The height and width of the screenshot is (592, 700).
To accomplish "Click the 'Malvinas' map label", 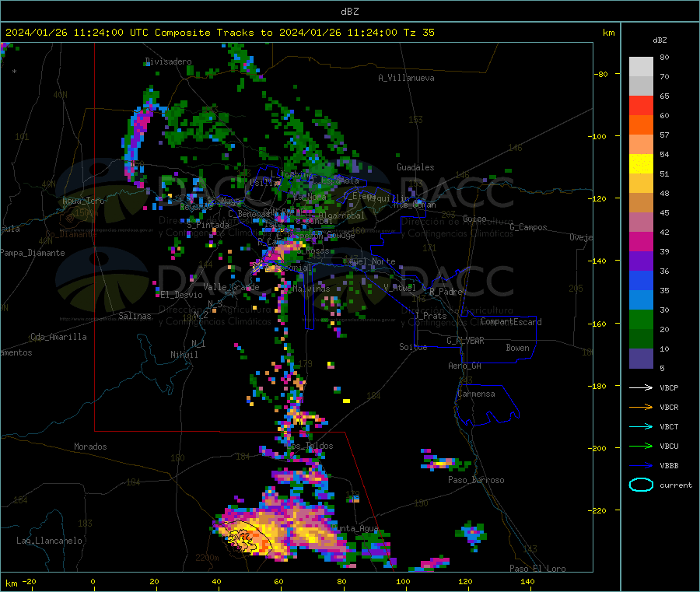I will [311, 289].
